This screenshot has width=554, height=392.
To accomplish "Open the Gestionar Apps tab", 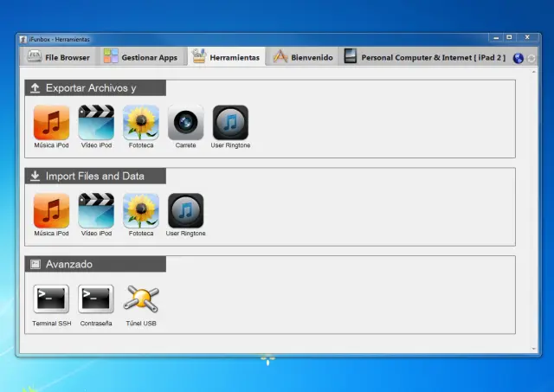I will pyautogui.click(x=141, y=58).
